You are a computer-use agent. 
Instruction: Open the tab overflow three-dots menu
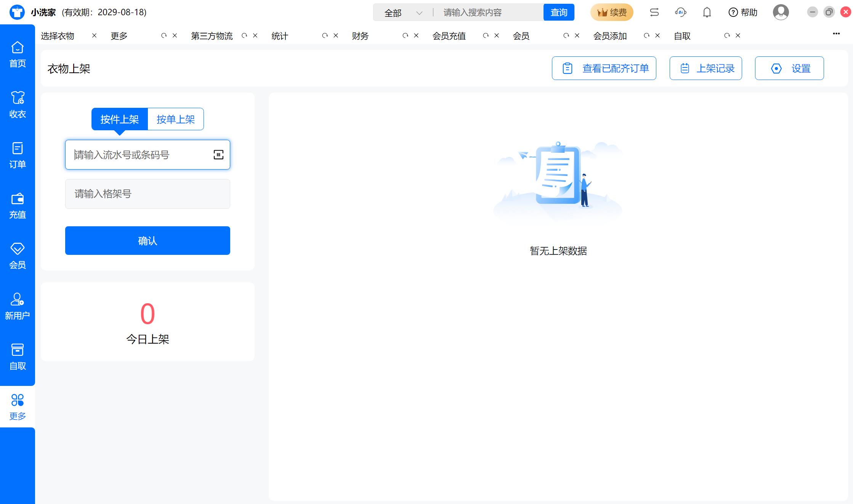click(836, 34)
